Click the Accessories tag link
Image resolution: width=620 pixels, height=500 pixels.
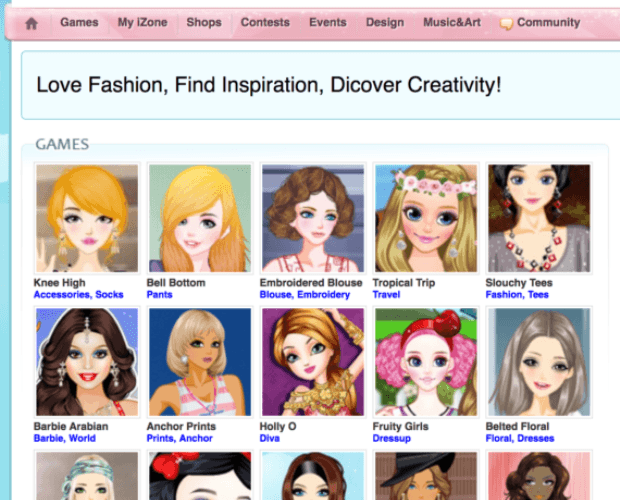tap(62, 295)
